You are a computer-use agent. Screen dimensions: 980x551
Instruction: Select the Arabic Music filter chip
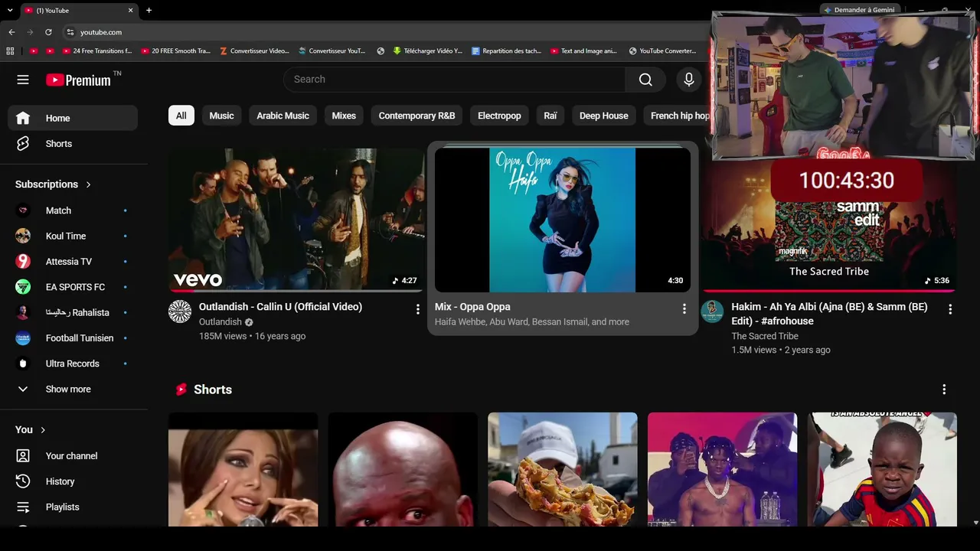(283, 116)
